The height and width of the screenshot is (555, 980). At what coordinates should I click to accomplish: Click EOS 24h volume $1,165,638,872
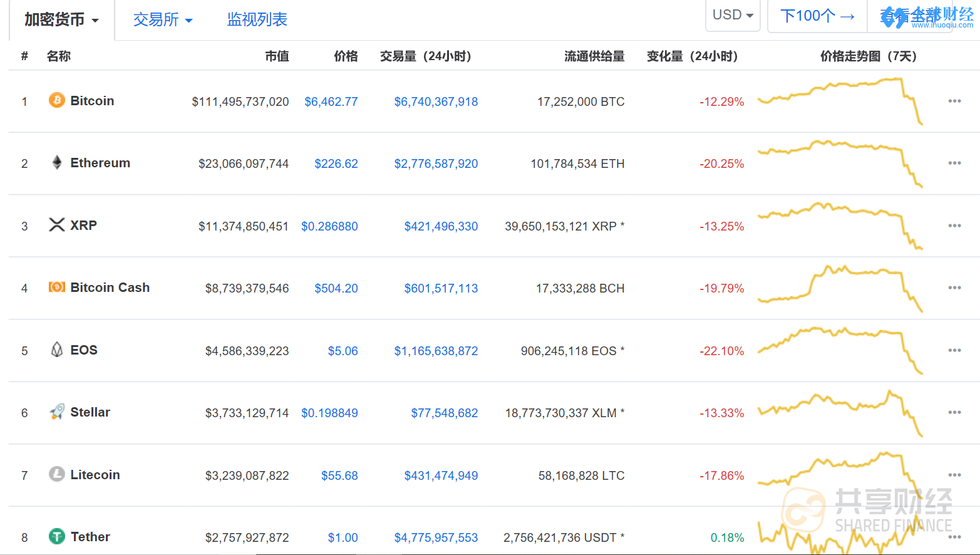[x=436, y=351]
